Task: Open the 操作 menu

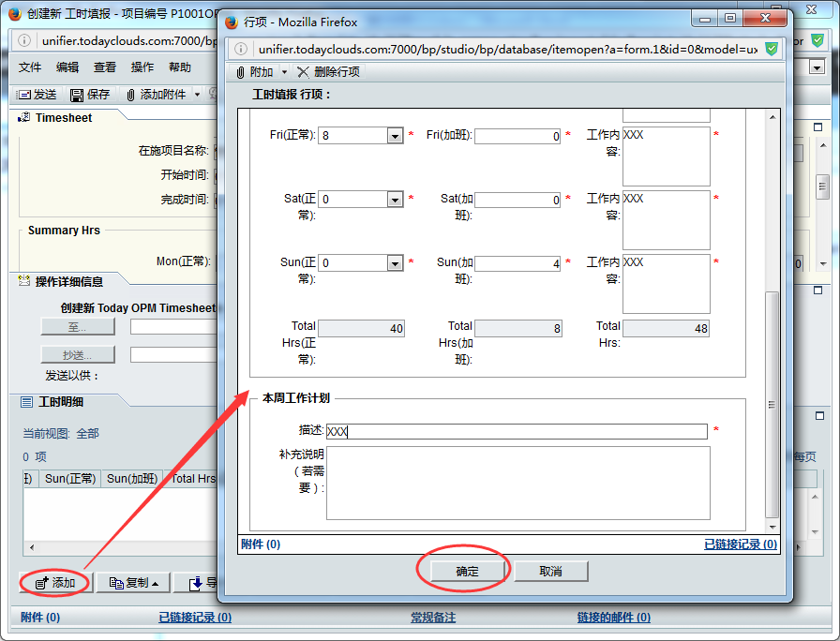Action: click(142, 67)
